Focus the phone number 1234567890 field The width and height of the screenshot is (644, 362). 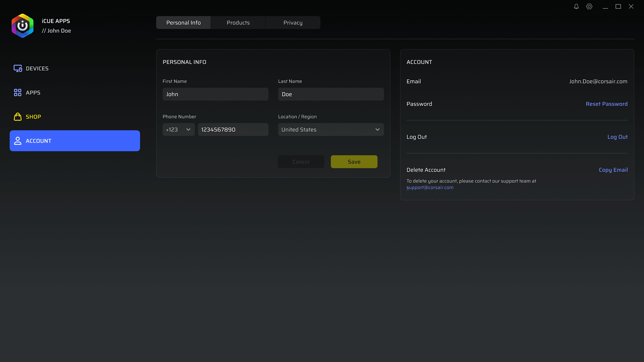coord(233,130)
